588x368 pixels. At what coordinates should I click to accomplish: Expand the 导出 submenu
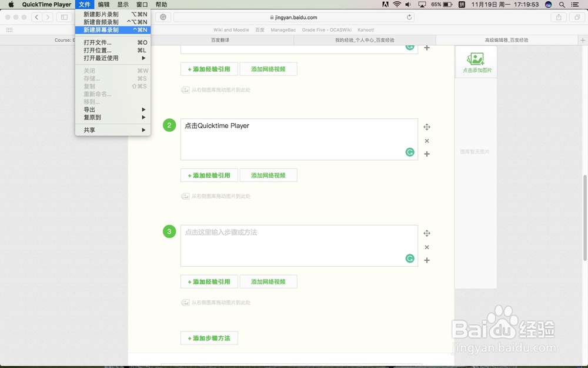click(x=113, y=110)
